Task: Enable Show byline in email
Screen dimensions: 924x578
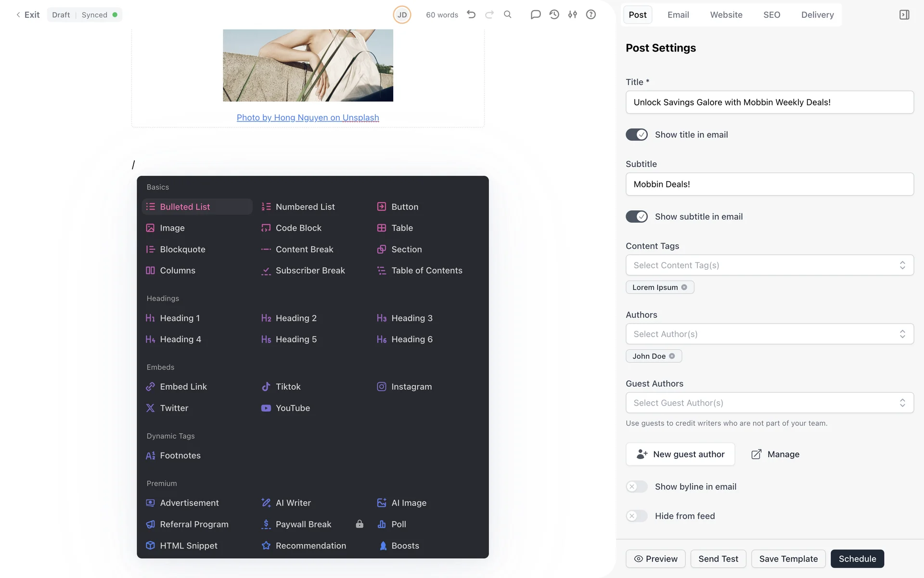Action: point(636,486)
